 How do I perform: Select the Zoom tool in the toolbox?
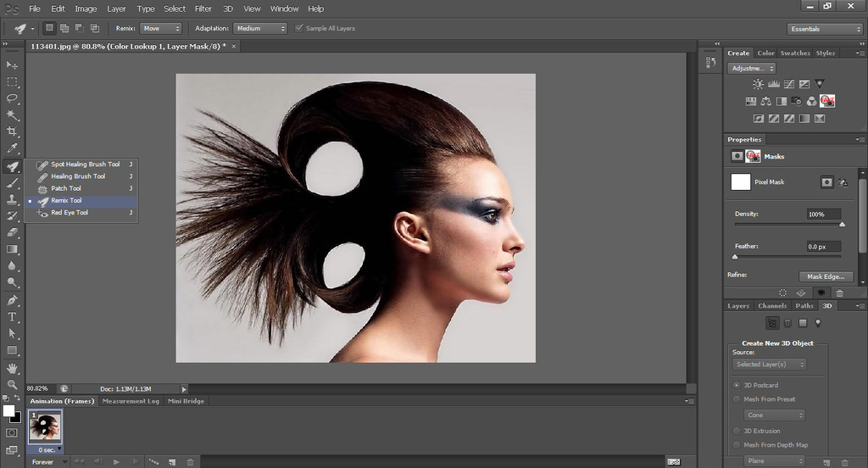(12, 384)
